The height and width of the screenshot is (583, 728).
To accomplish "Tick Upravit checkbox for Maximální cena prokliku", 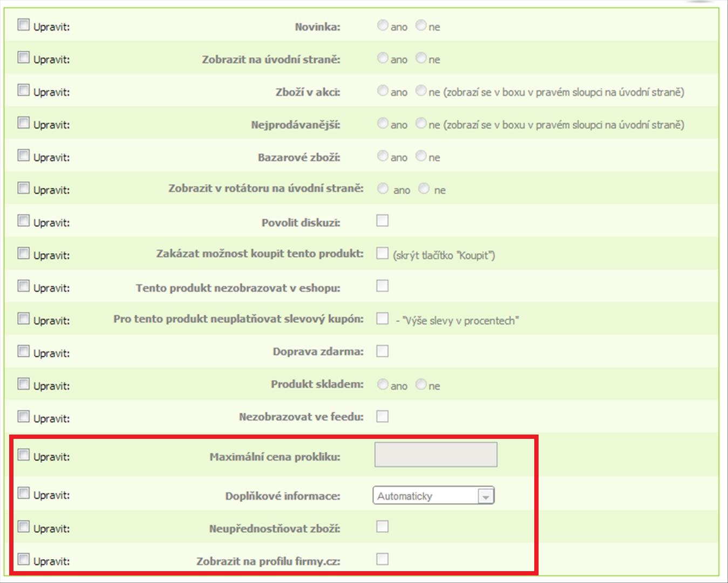I will [23, 455].
